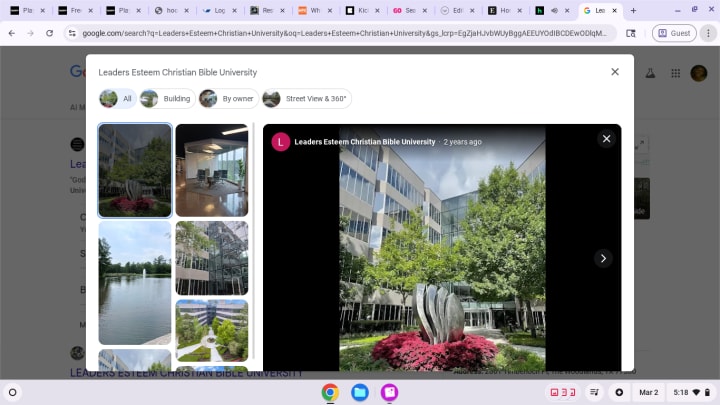Screen dimensions: 720x405
Task: Open the Mar 2 calendar date
Action: (x=648, y=393)
